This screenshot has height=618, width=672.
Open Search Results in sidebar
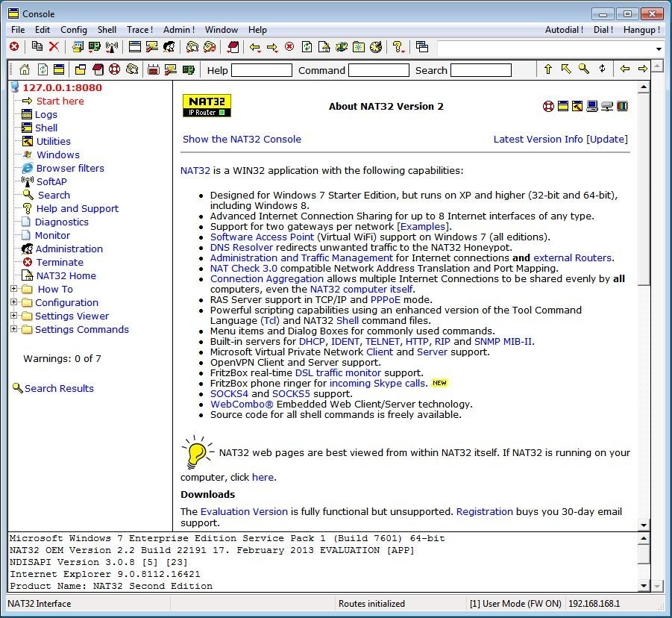(59, 388)
